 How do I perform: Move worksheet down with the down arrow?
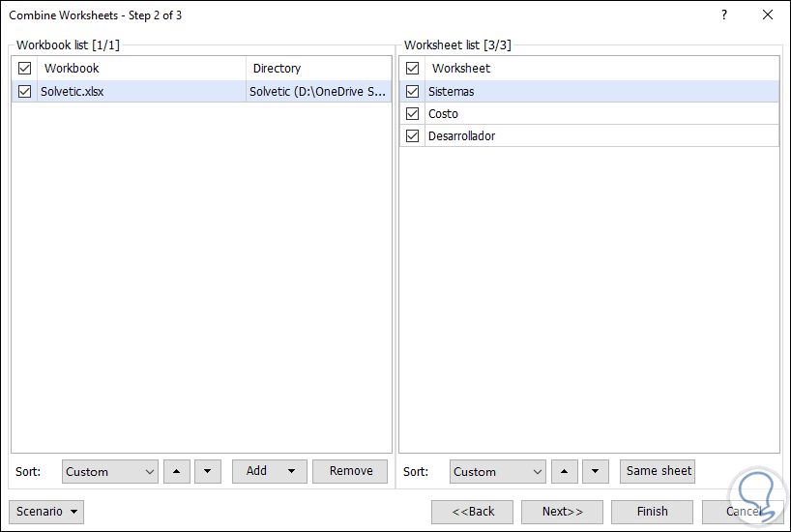tap(596, 471)
